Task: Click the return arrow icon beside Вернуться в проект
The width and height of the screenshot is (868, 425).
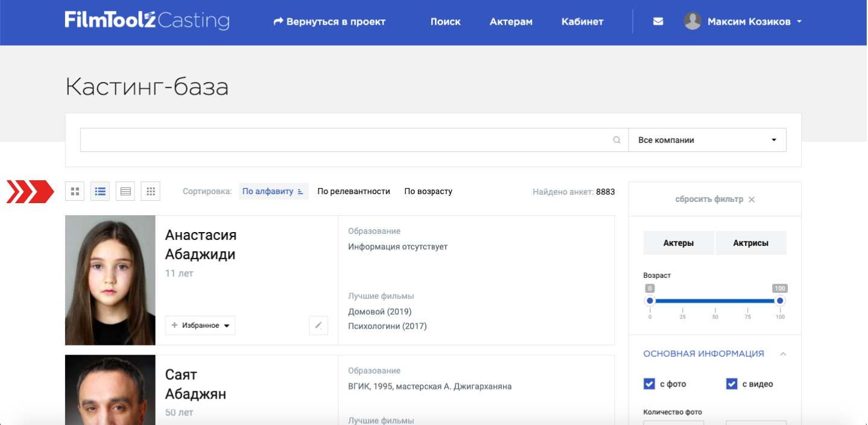Action: [278, 22]
